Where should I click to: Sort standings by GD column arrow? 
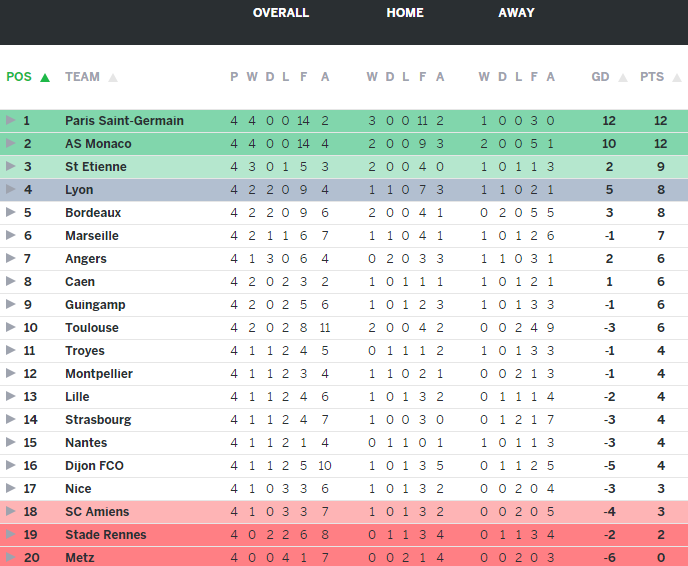[624, 77]
